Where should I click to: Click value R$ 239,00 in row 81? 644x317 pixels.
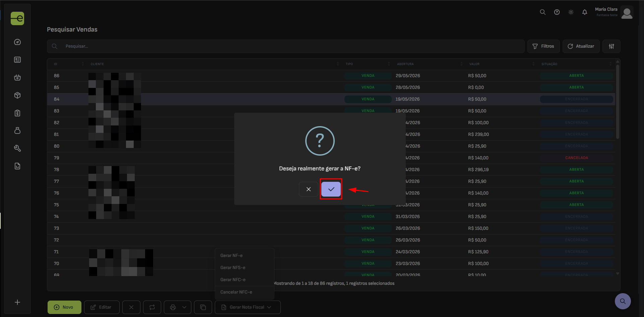click(x=478, y=135)
